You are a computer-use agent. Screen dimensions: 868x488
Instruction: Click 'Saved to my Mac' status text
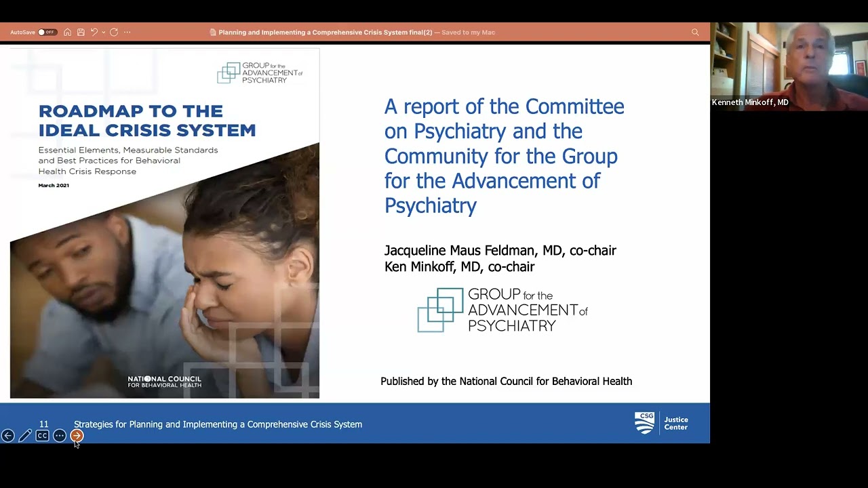click(x=468, y=32)
